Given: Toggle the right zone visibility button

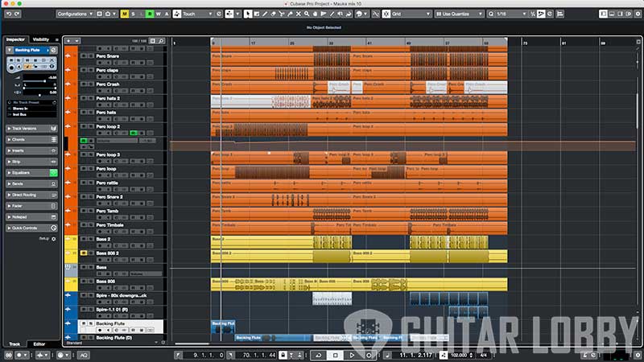Looking at the screenshot, I should tap(620, 14).
